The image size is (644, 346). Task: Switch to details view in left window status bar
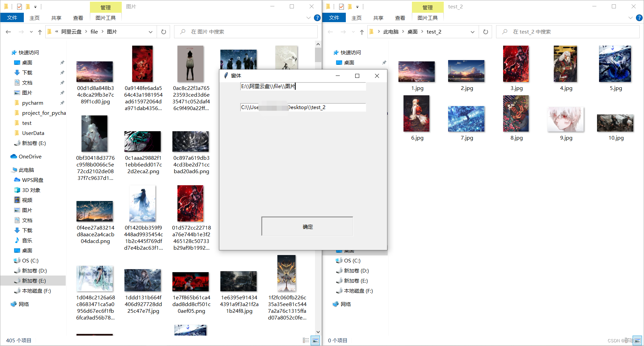coord(306,340)
